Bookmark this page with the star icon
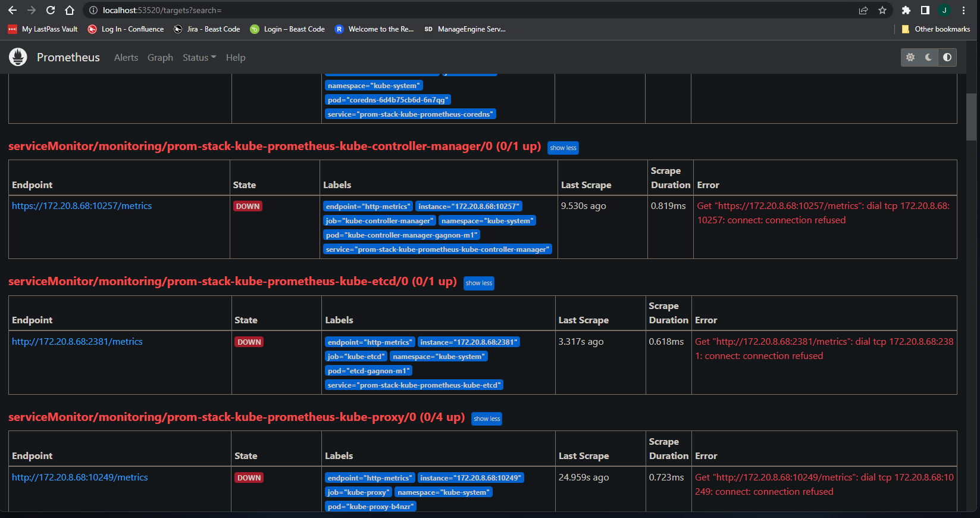 pos(882,10)
